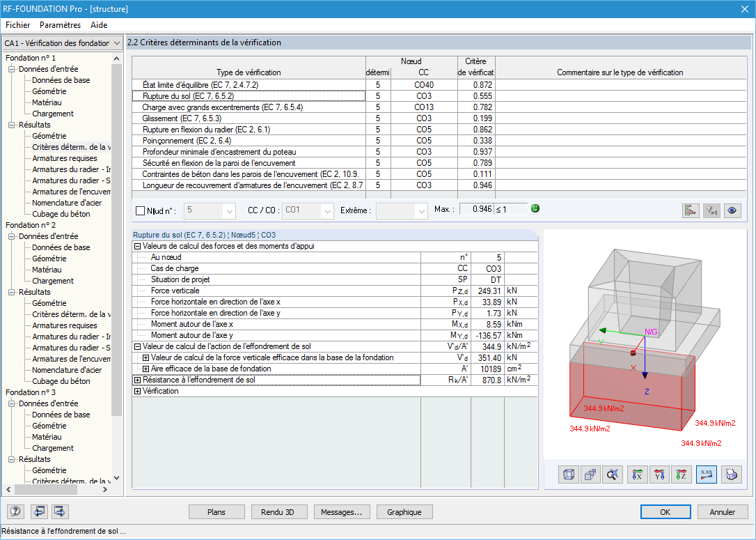Viewport: 756px width, 540px height.
Task: Open the Aide menu
Action: [x=99, y=24]
